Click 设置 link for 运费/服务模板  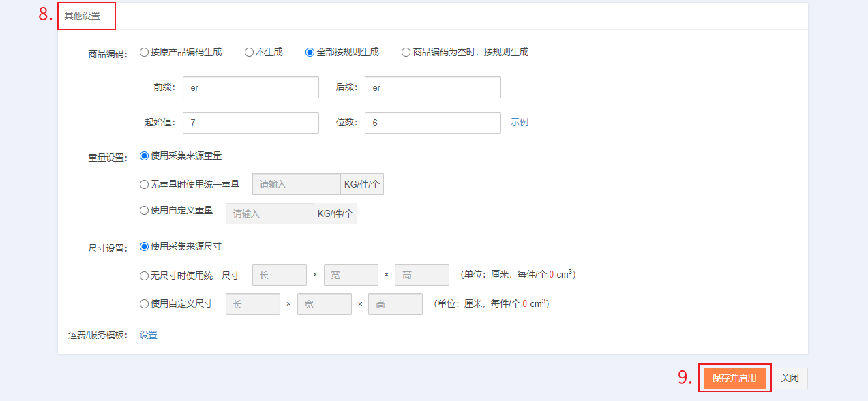[x=149, y=335]
